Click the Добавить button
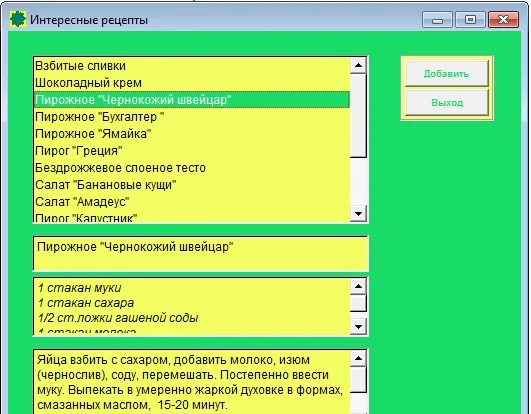 point(446,73)
